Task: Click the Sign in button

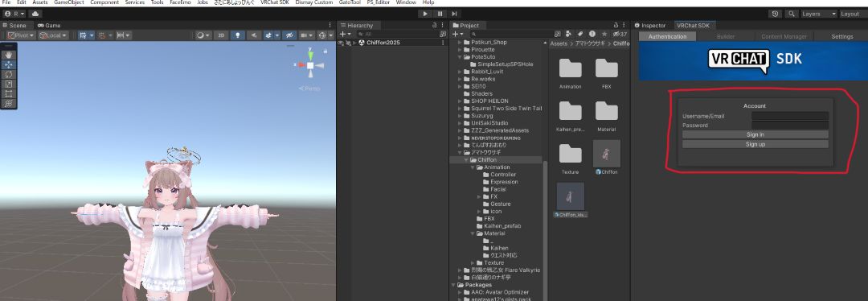Action: [755, 134]
